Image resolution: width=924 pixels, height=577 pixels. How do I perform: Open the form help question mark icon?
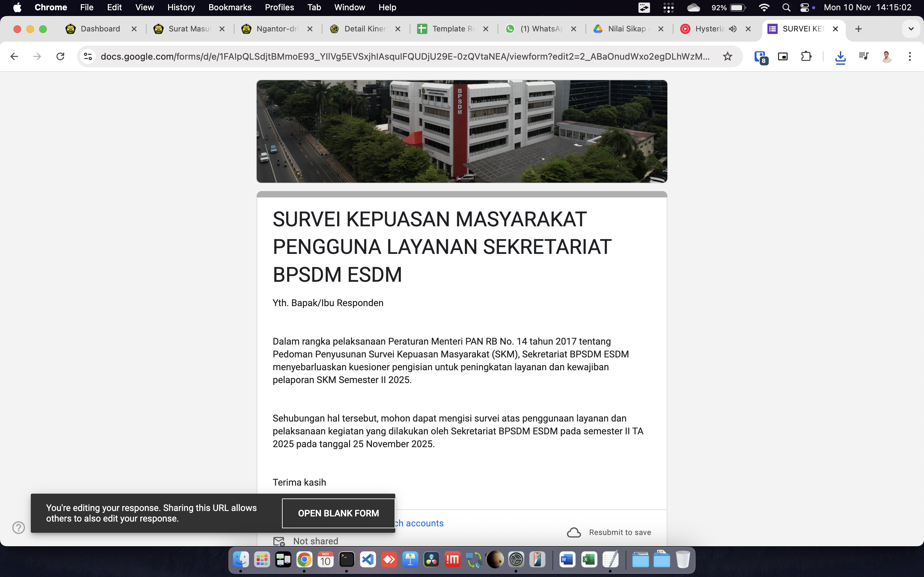(x=18, y=527)
